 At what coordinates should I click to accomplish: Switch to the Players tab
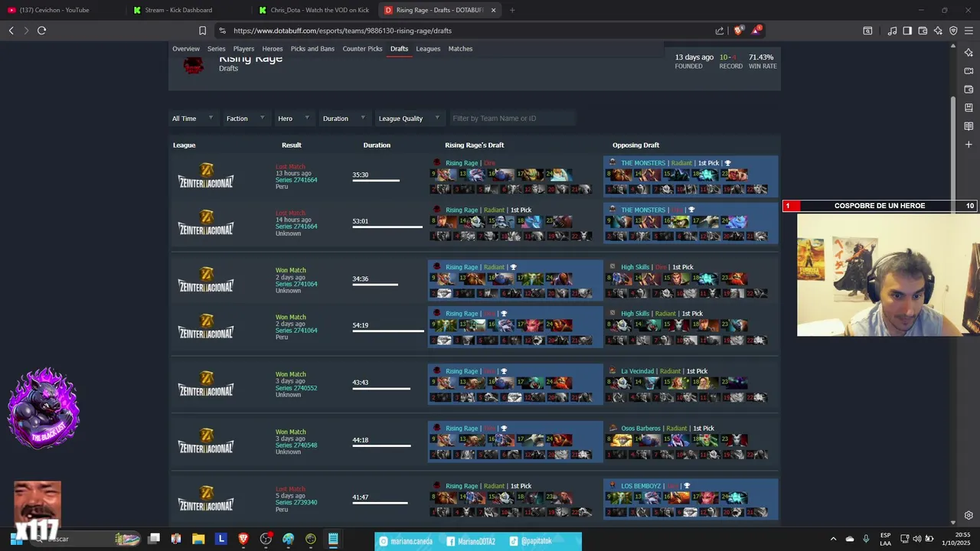(x=243, y=49)
